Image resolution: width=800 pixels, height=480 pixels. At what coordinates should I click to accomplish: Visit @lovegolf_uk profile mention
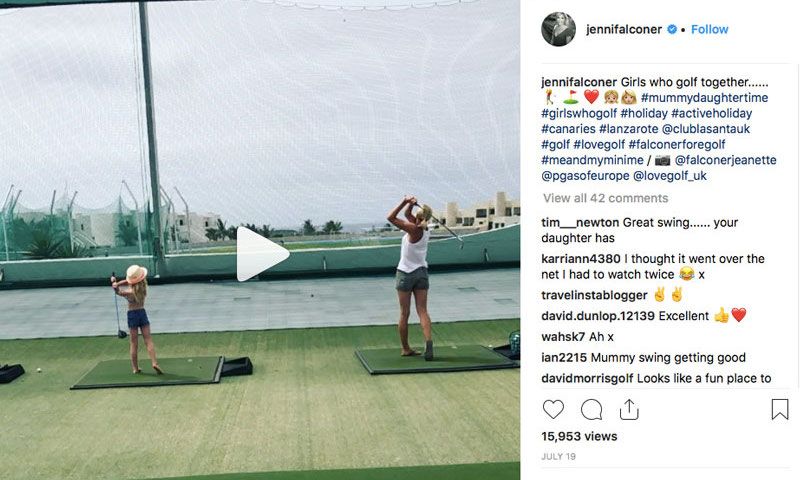tap(670, 175)
